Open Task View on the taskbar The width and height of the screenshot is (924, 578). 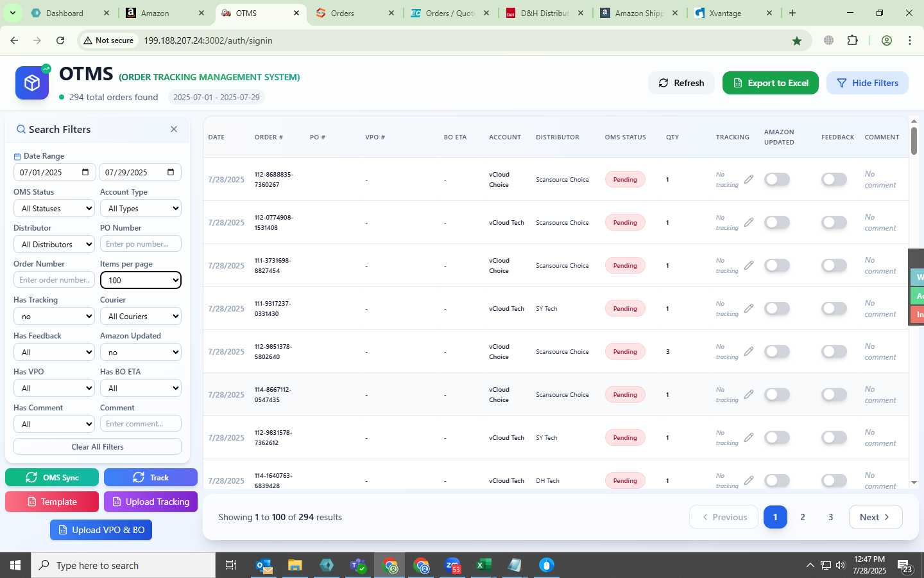[x=230, y=565]
